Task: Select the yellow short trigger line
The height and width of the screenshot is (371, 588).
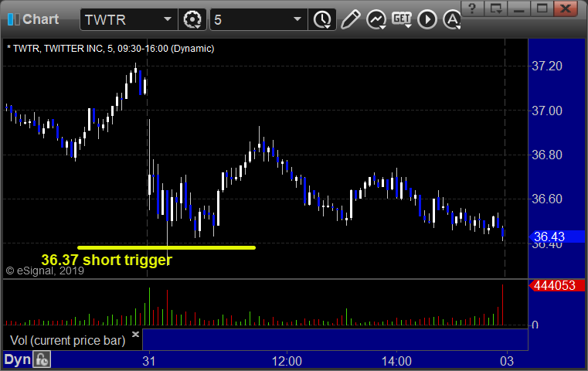Action: 166,247
